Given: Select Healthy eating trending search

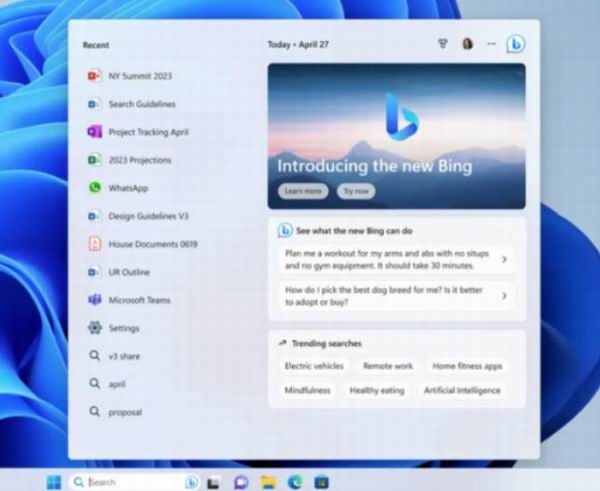Looking at the screenshot, I should coord(377,390).
